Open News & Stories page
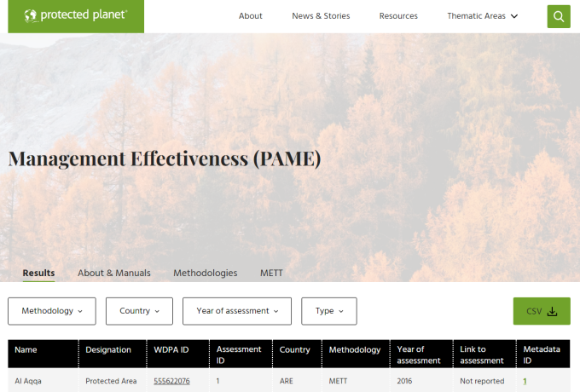Screen dimensions: 580x392 point(321,16)
